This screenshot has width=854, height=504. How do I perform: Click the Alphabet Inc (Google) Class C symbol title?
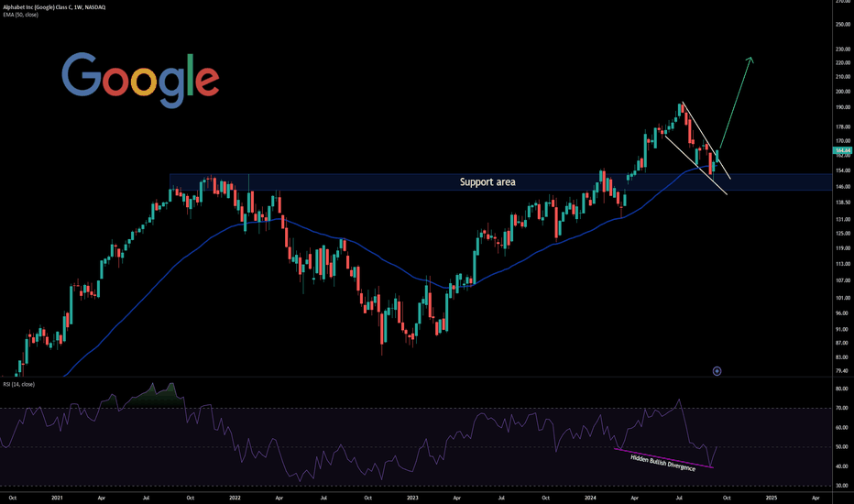(54, 7)
